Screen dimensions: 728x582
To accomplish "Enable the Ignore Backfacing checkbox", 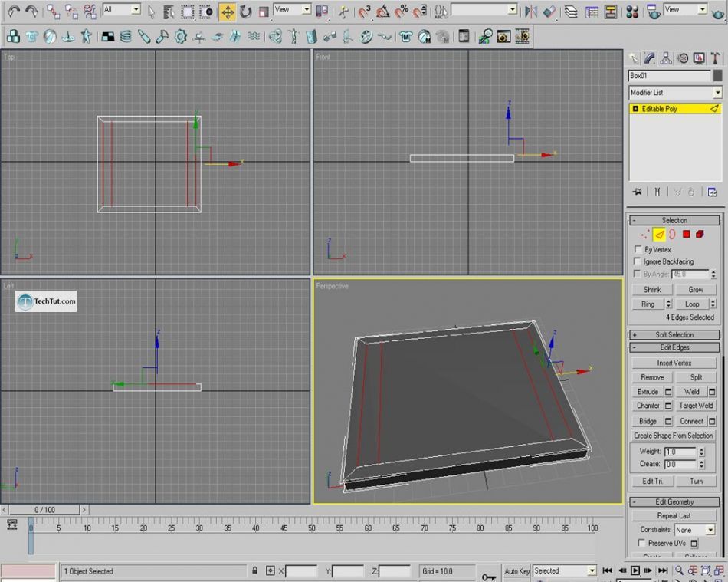I will click(x=638, y=261).
